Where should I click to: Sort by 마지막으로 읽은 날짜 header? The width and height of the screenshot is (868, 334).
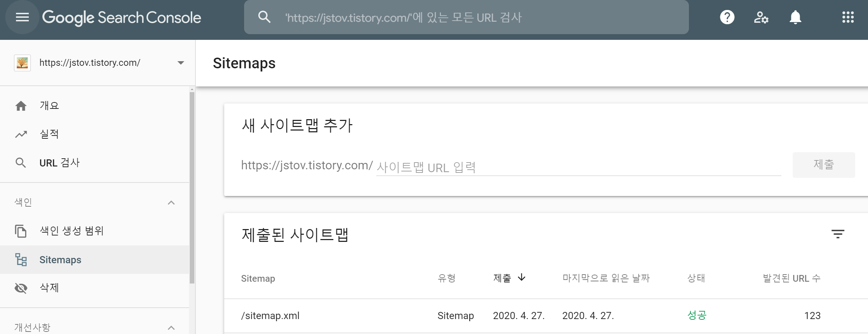coord(606,278)
